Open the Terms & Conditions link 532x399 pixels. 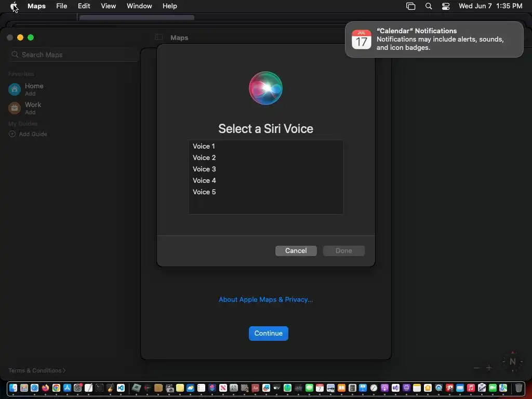tap(37, 370)
